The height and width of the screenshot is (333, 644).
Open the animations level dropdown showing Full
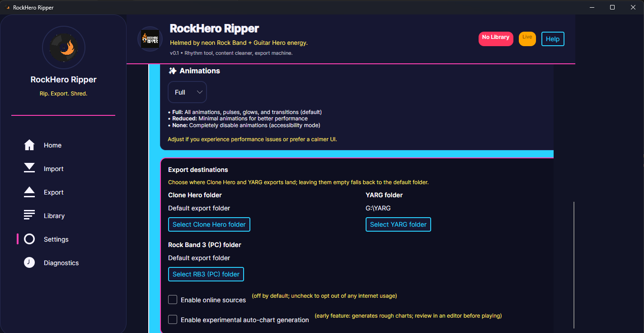coord(187,92)
